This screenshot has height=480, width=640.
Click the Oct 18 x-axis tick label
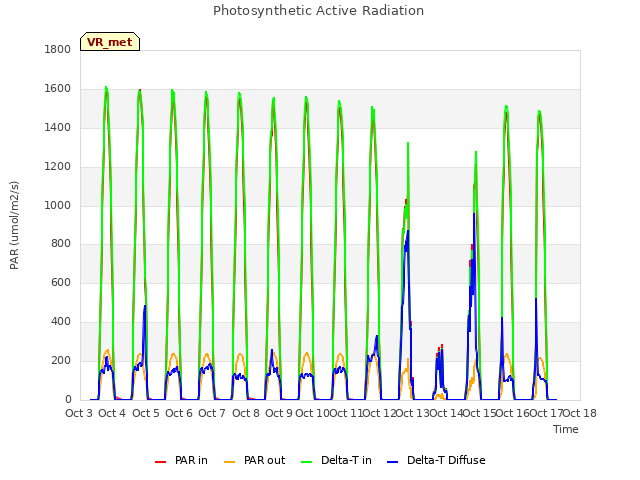tap(580, 413)
